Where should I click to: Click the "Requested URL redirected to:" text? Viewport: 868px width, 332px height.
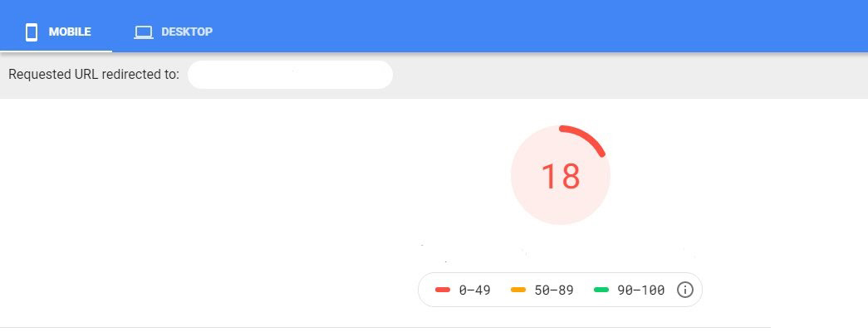pyautogui.click(x=93, y=75)
